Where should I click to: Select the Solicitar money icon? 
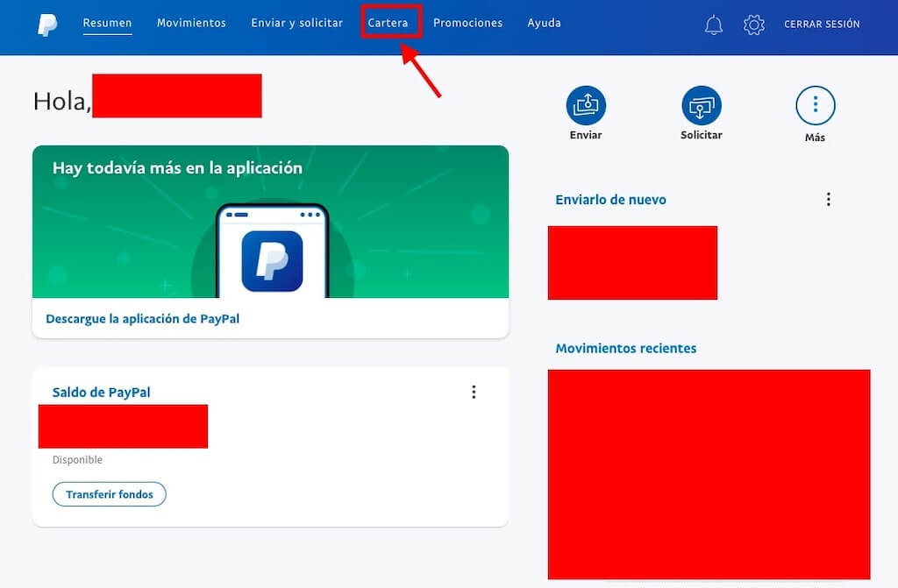701,105
